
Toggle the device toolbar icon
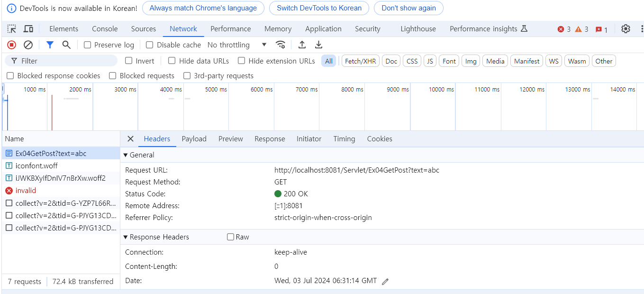(28, 29)
